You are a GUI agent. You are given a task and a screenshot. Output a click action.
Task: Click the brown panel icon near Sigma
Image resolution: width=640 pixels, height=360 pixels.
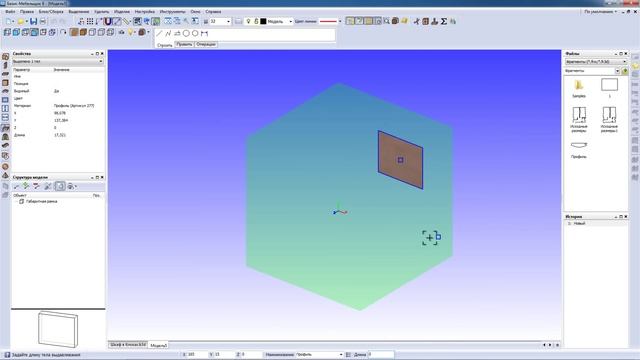coord(425,21)
